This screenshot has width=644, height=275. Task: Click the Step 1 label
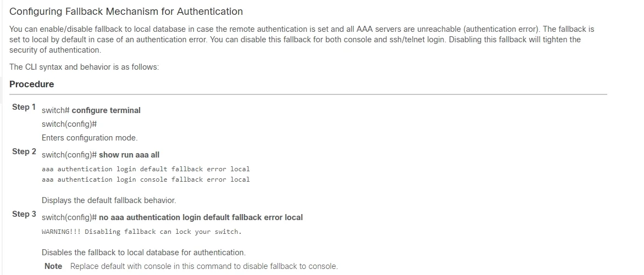pyautogui.click(x=24, y=107)
